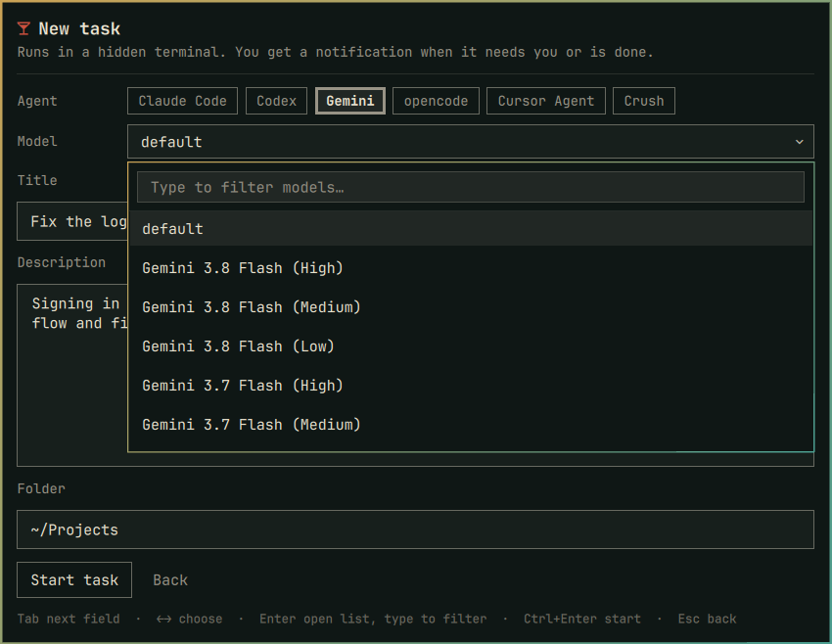
Task: Choose Gemini 3.8 Flash (Low) model
Action: (x=470, y=346)
